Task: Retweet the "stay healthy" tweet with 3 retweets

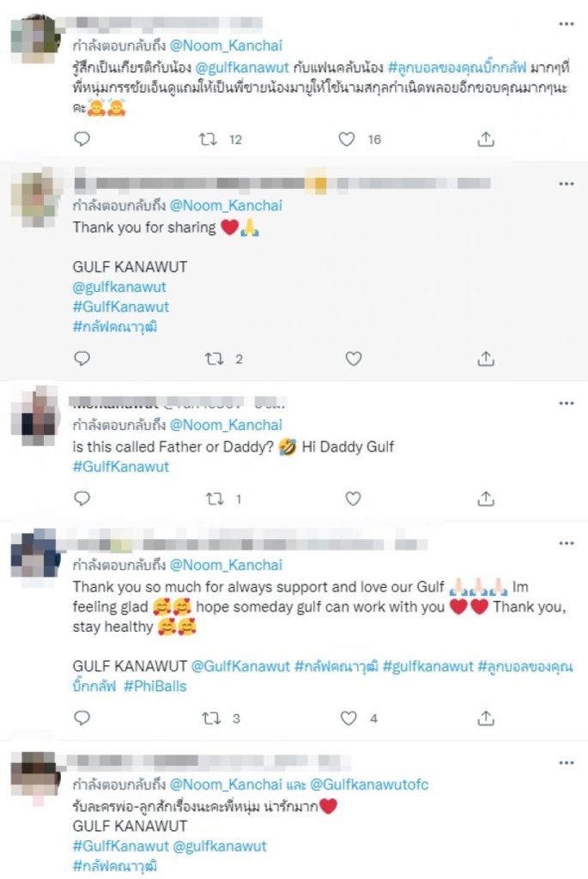Action: point(211,718)
